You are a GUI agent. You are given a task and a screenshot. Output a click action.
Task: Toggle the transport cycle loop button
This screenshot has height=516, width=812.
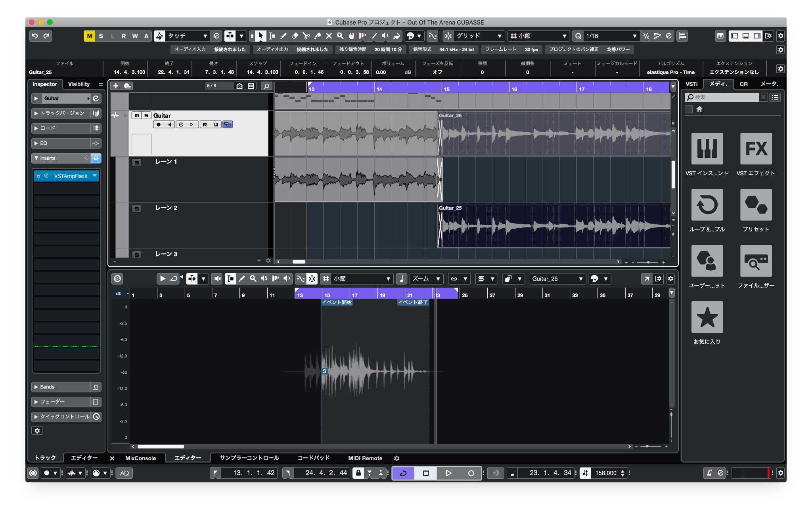pyautogui.click(x=403, y=473)
